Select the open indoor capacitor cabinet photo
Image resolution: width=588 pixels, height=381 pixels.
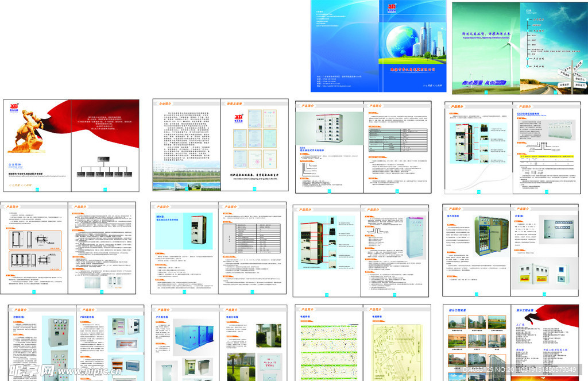491,236
